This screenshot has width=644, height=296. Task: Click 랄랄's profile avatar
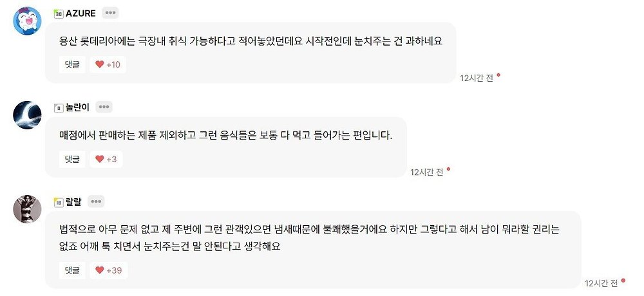point(28,209)
